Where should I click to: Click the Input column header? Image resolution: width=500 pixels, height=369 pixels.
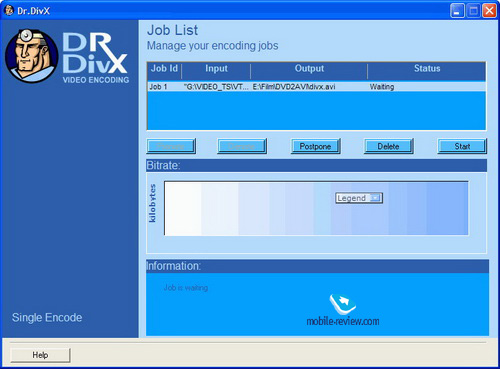(216, 69)
